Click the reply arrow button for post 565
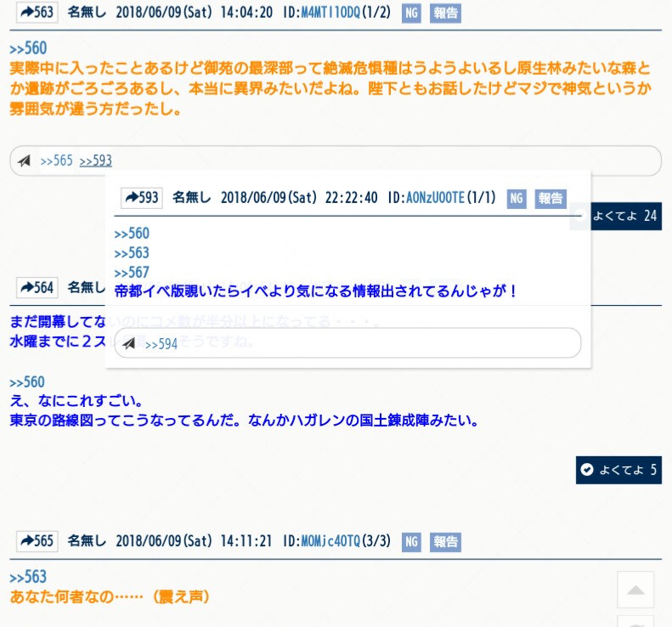Image resolution: width=672 pixels, height=627 pixels. click(x=37, y=541)
